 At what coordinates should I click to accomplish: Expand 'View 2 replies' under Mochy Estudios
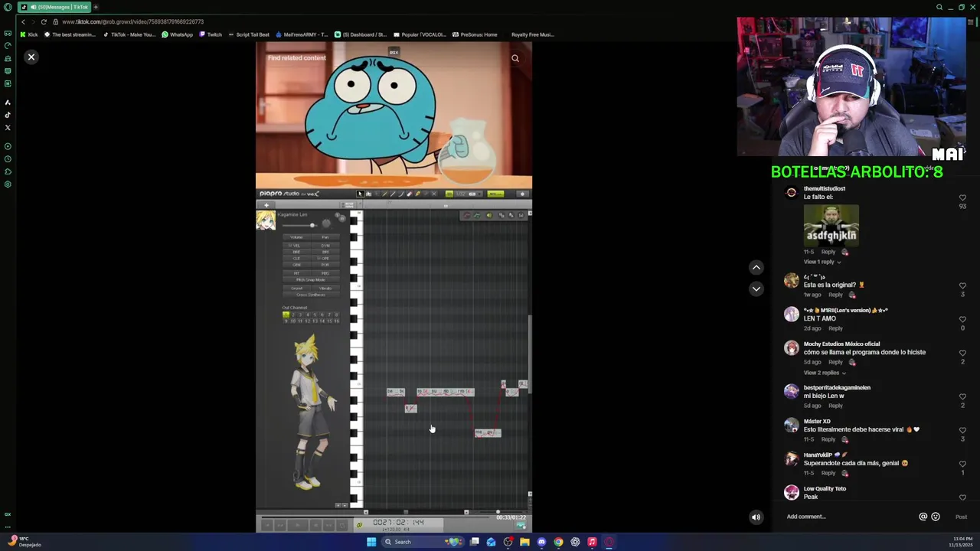pyautogui.click(x=825, y=373)
